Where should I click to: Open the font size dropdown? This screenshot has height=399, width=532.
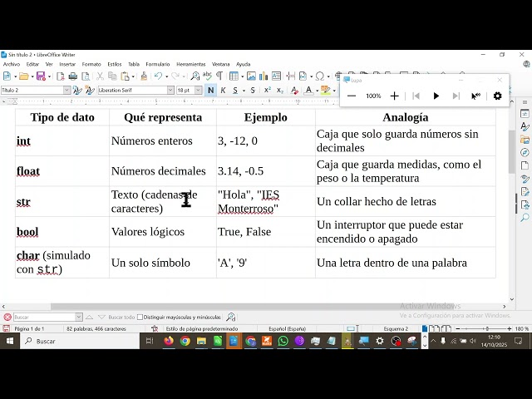(199, 91)
